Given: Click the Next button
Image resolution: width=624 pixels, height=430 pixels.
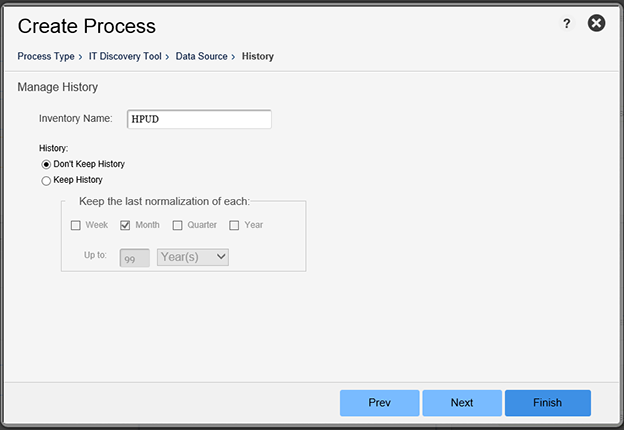Looking at the screenshot, I should (x=462, y=403).
